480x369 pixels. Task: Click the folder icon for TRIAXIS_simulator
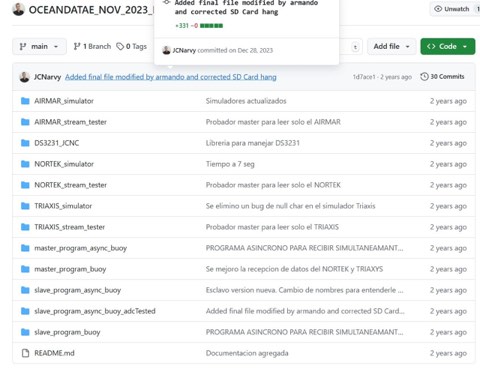tap(25, 206)
